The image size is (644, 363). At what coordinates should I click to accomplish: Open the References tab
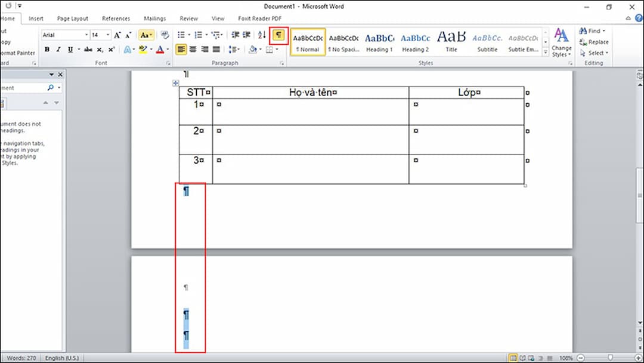[x=116, y=19]
